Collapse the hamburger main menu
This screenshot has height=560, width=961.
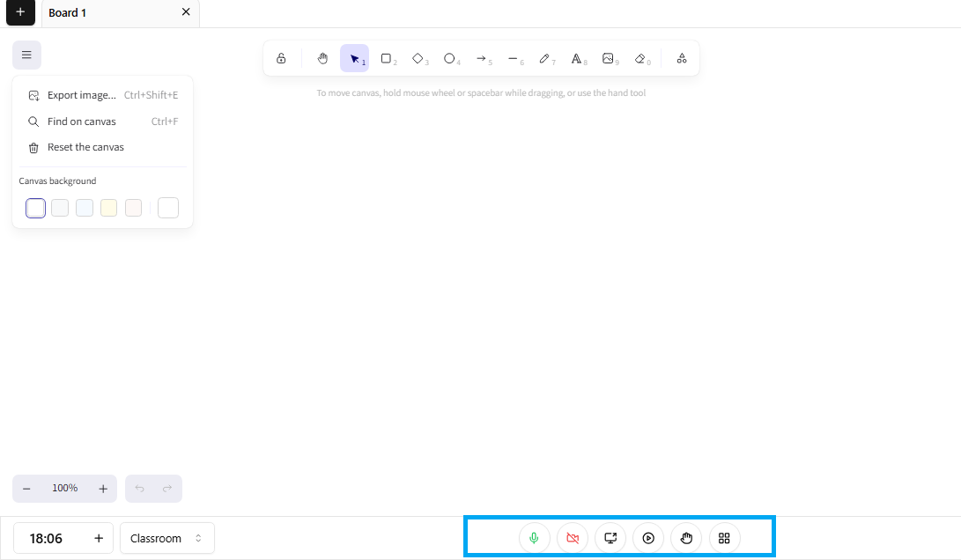point(26,55)
